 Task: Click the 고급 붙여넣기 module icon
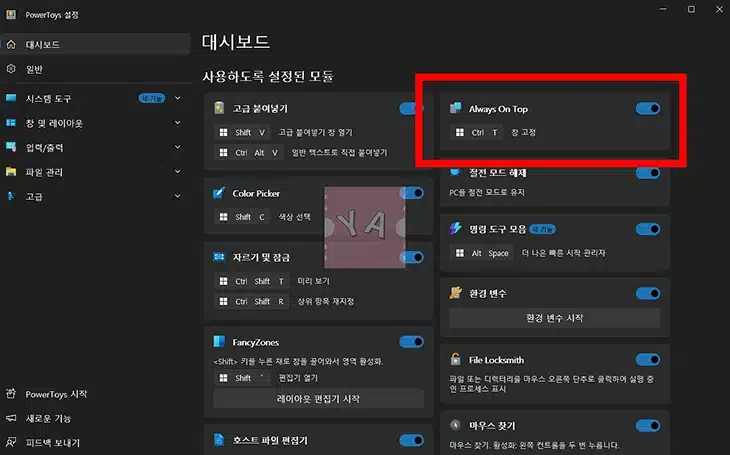point(219,108)
